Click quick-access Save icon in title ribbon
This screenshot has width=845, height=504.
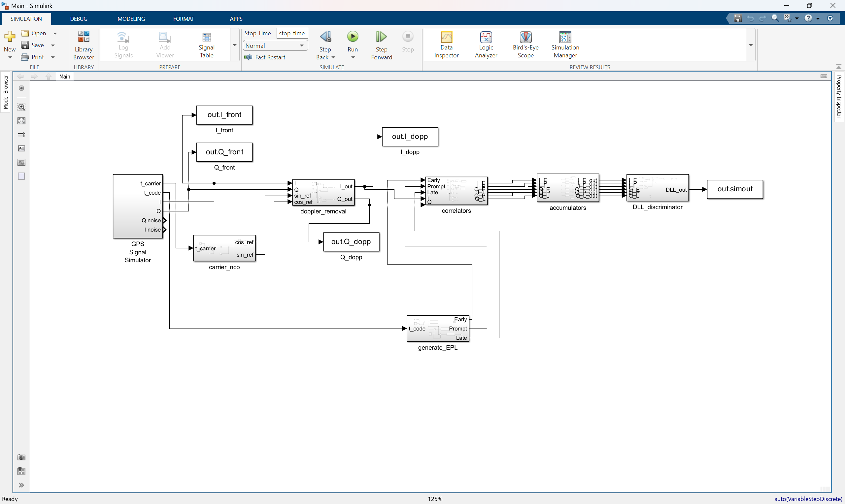click(x=737, y=18)
